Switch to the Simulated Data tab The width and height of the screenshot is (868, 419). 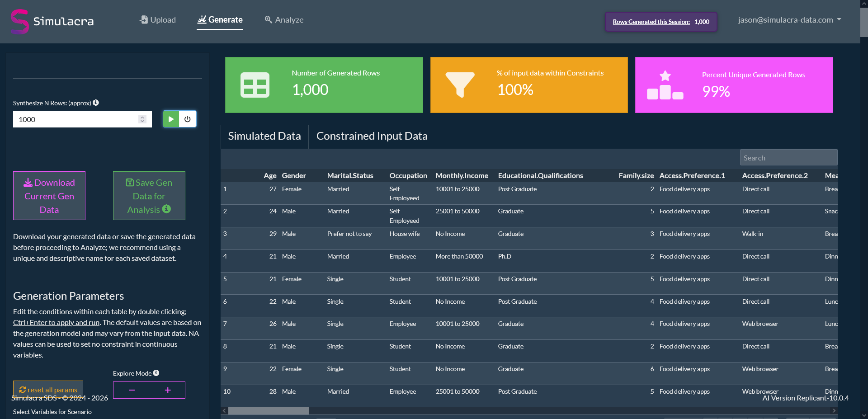pos(264,136)
